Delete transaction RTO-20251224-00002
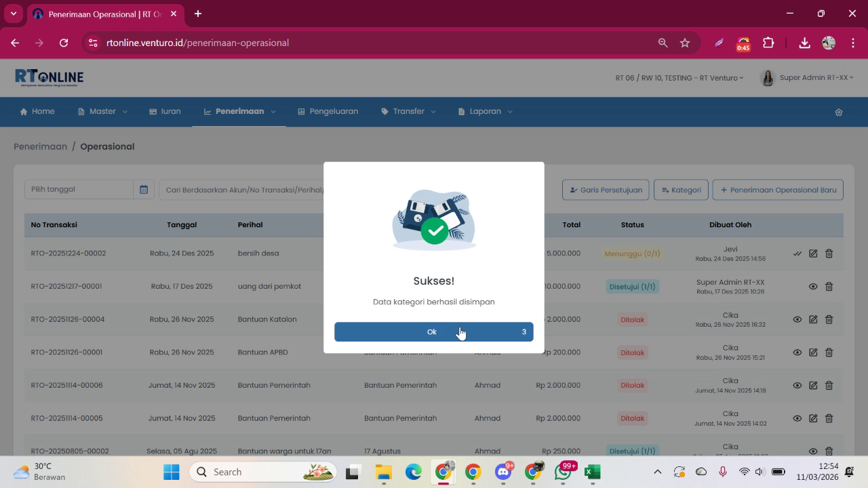 (x=829, y=253)
